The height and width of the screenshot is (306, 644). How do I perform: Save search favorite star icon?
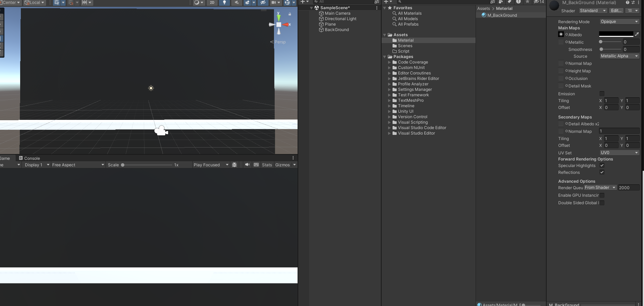(527, 2)
